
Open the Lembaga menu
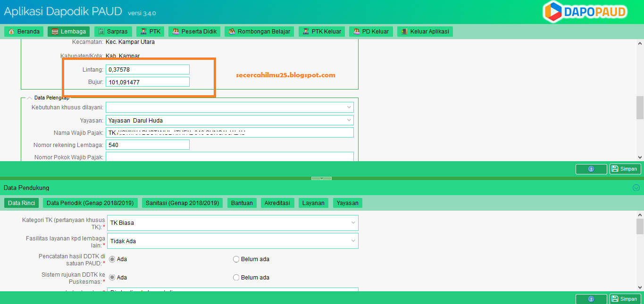coord(69,32)
